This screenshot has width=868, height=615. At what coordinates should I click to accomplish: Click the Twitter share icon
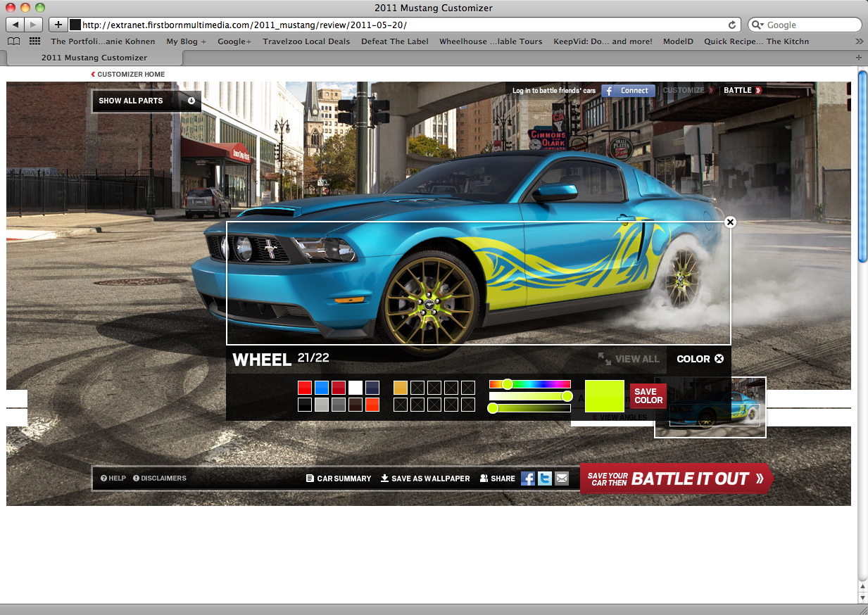545,478
